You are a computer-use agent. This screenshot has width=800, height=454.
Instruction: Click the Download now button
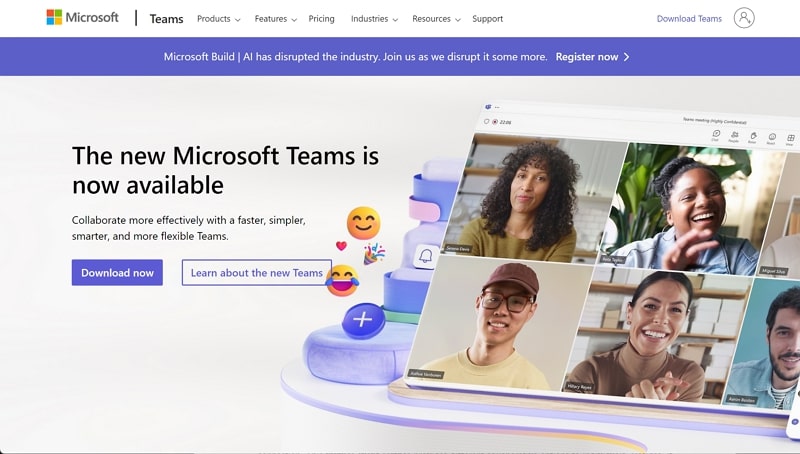tap(117, 272)
